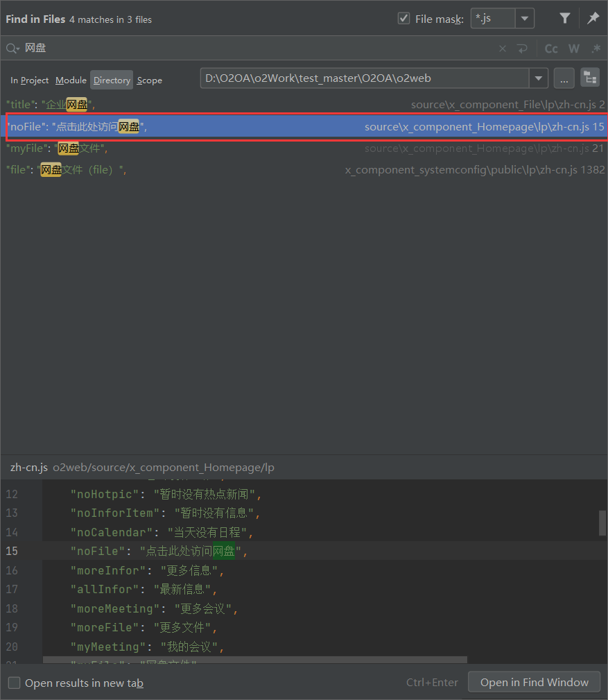Select the Scope tab
The width and height of the screenshot is (608, 700).
(149, 80)
